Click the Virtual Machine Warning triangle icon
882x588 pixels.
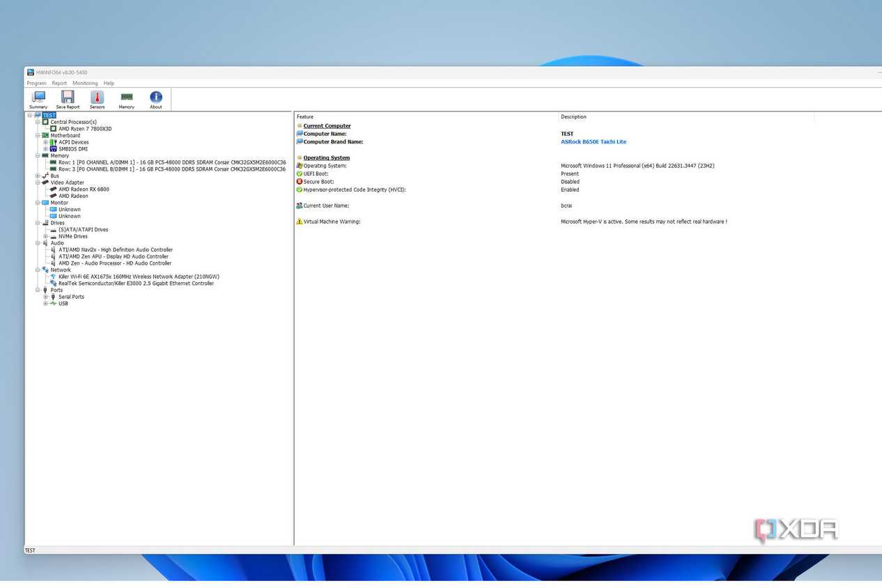[300, 222]
